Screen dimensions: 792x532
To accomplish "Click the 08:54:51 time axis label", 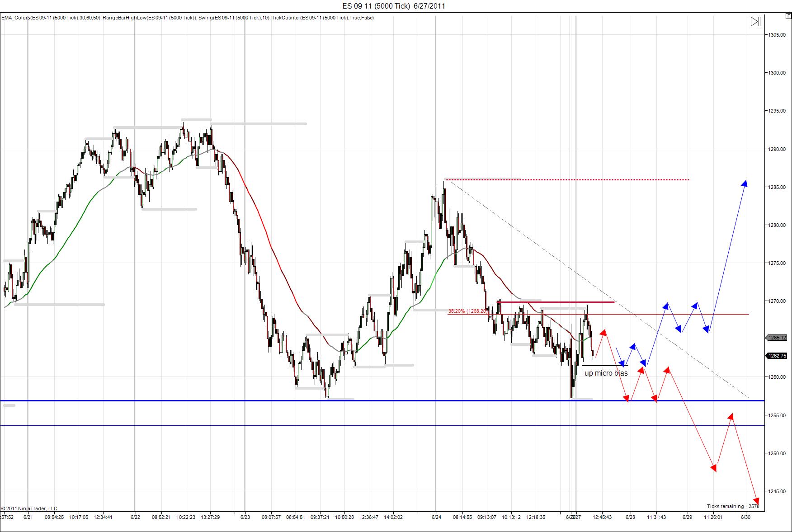I will (x=296, y=517).
